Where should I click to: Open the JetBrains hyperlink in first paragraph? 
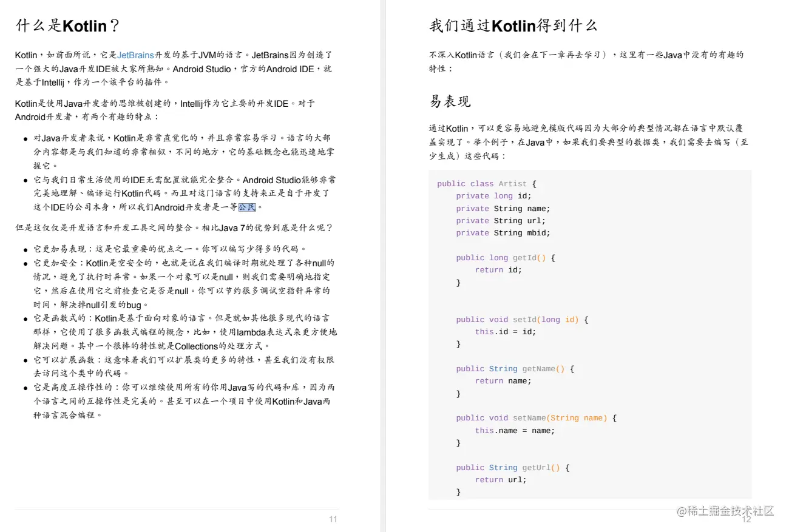[x=135, y=55]
